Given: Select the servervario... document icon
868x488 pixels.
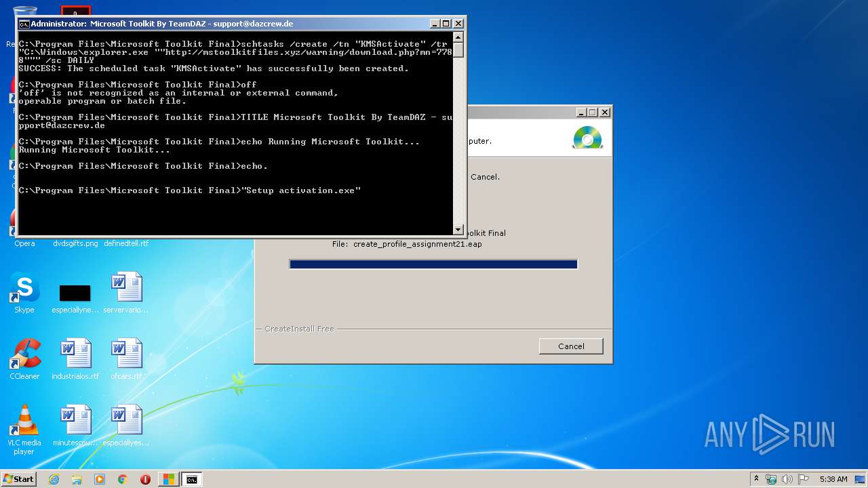Looking at the screenshot, I should pos(126,293).
